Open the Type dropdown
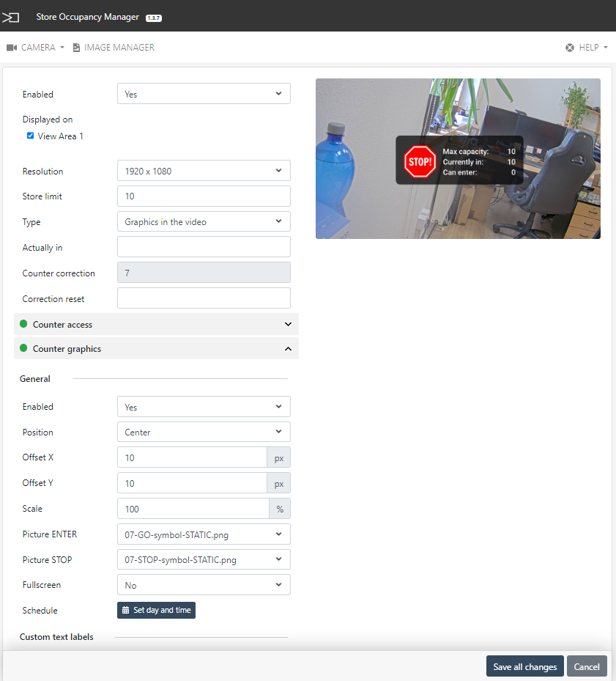 click(204, 221)
